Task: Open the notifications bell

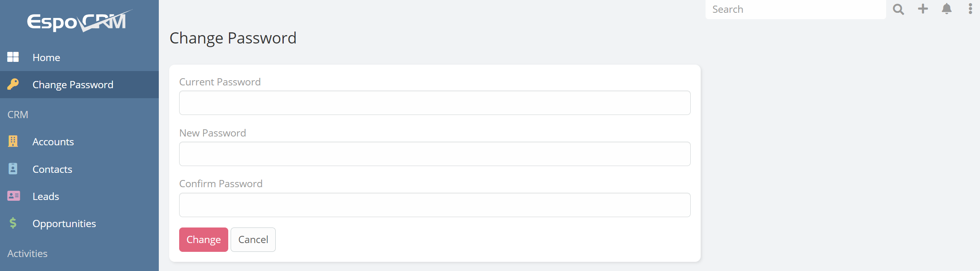Action: pos(946,9)
